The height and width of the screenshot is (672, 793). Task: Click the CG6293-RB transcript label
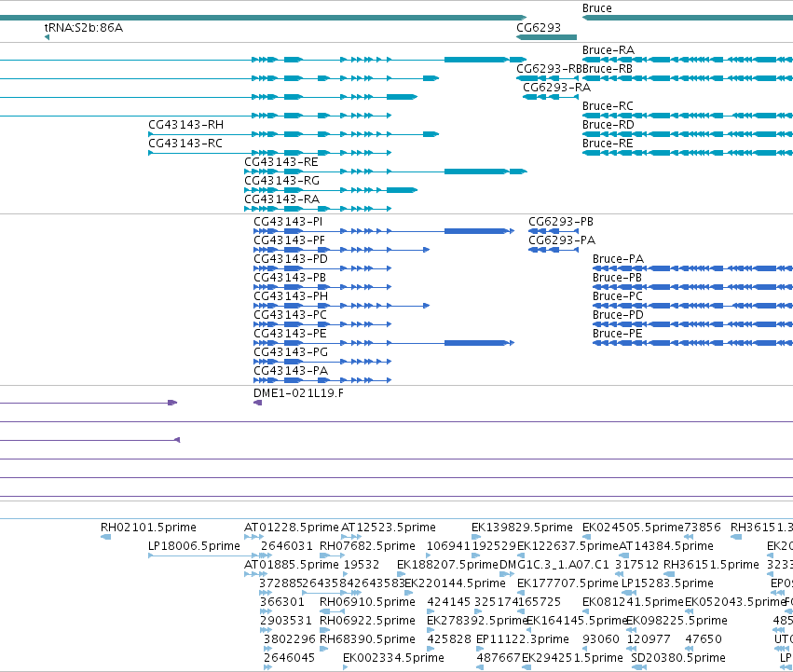point(549,69)
